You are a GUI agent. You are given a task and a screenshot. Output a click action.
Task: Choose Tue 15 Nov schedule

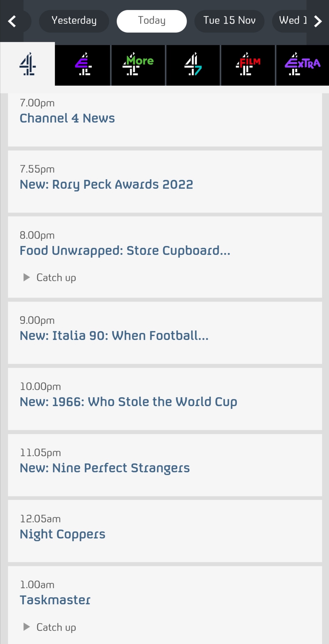(x=229, y=21)
